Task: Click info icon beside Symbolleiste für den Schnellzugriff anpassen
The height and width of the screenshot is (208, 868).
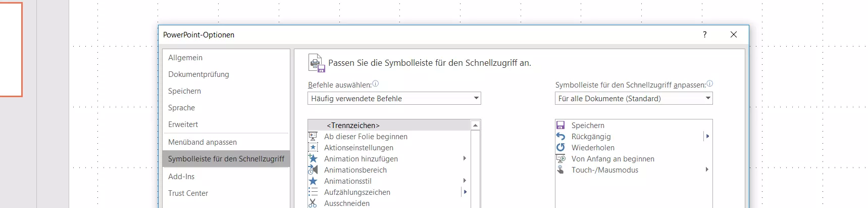Action: pos(709,84)
